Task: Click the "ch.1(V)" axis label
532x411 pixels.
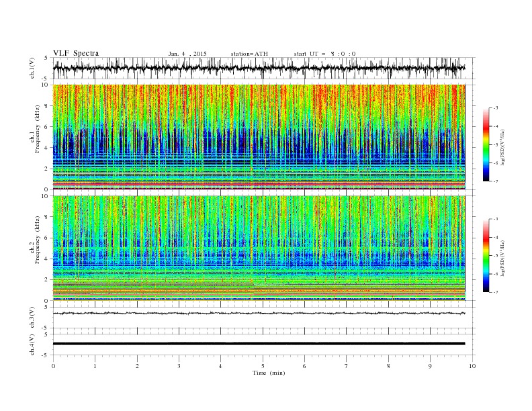Action: tap(32, 68)
